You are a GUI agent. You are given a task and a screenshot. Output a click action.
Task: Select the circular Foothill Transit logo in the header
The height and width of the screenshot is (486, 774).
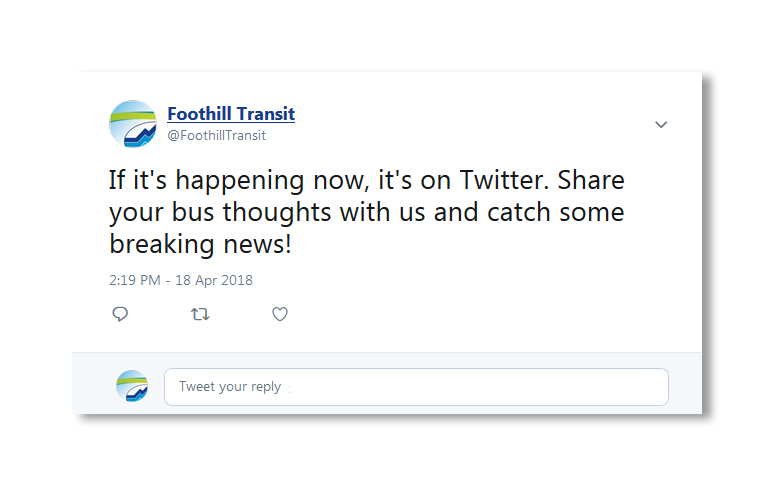[133, 124]
